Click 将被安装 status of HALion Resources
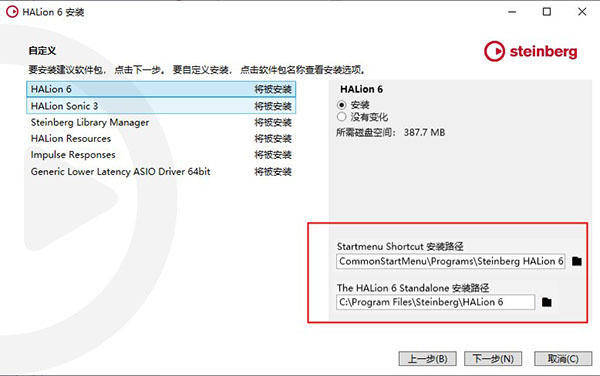The image size is (600, 376). 273,138
